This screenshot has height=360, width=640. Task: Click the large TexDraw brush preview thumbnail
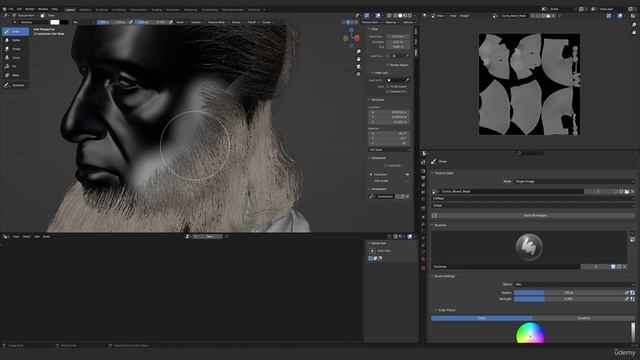point(529,247)
